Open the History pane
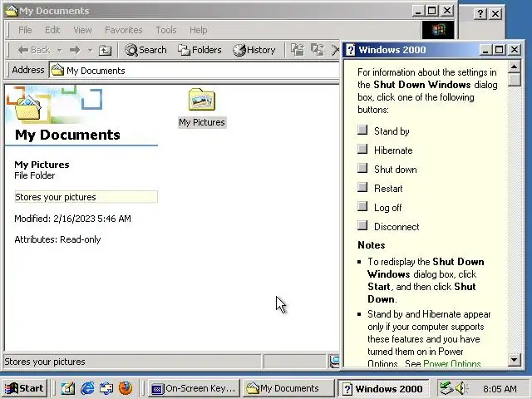 tap(254, 50)
